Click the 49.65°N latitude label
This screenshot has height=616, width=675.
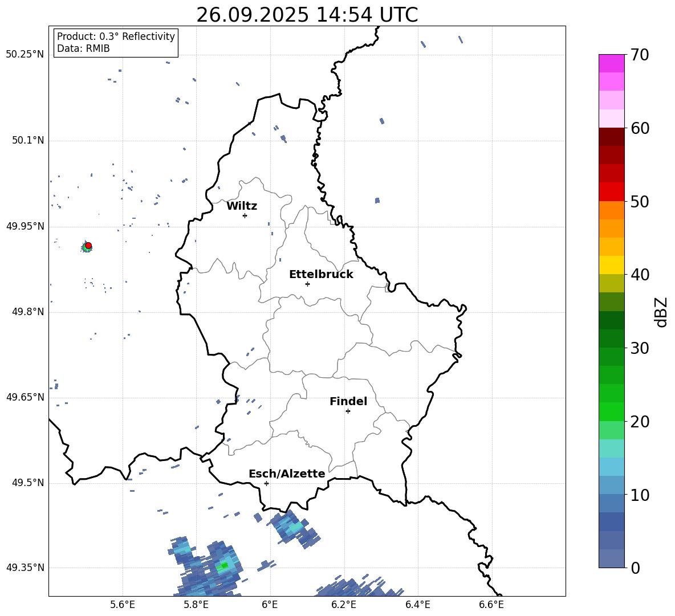[x=25, y=397]
